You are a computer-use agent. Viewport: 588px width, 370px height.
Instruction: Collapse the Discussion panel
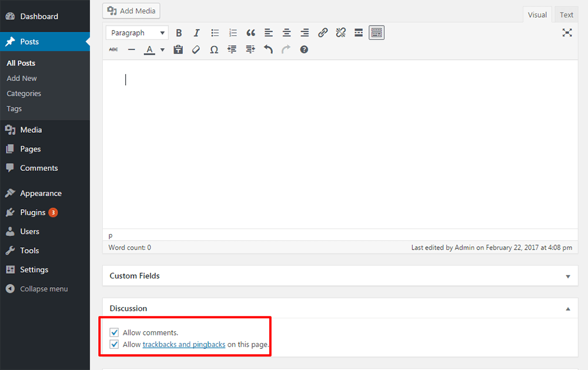[567, 308]
